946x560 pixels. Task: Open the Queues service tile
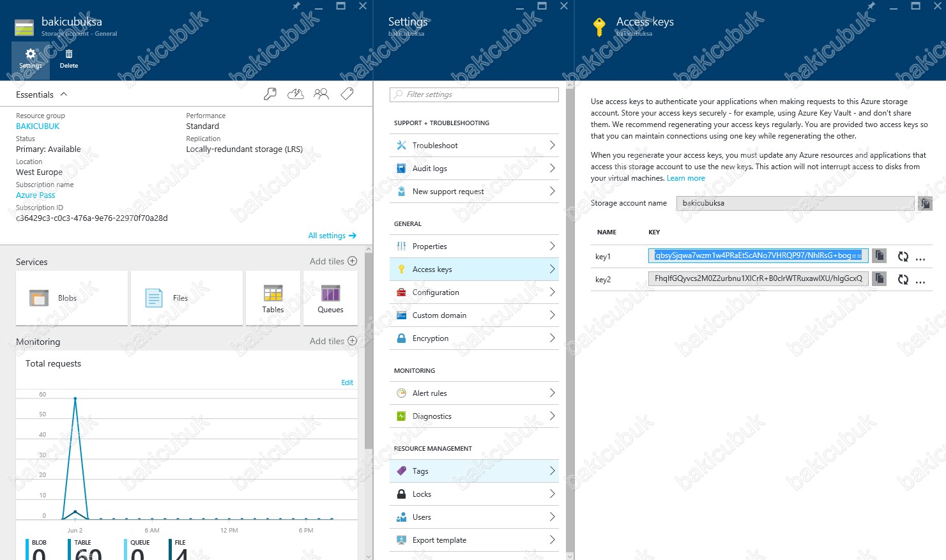pyautogui.click(x=330, y=298)
